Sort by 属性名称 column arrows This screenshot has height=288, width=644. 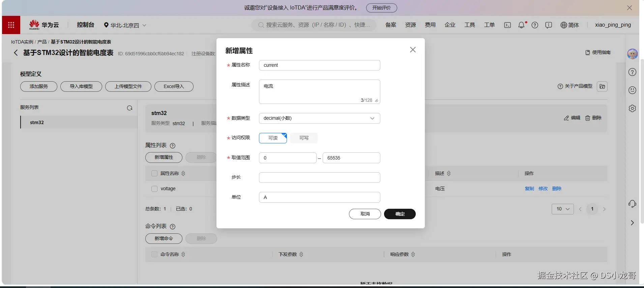[x=183, y=173]
